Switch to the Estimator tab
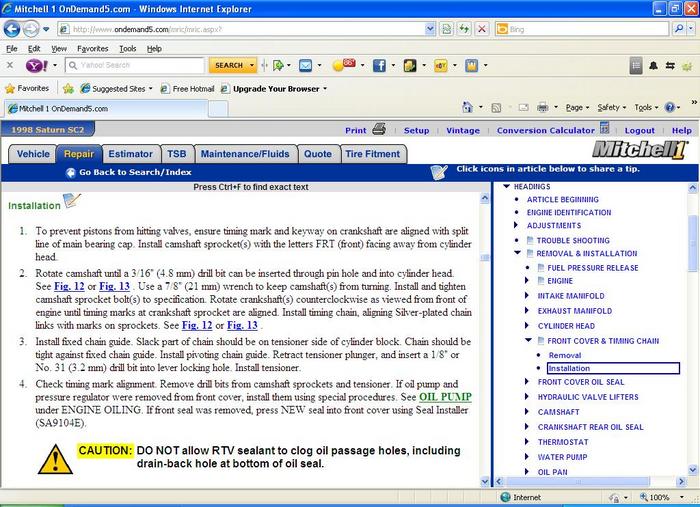700x507 pixels. pos(130,154)
